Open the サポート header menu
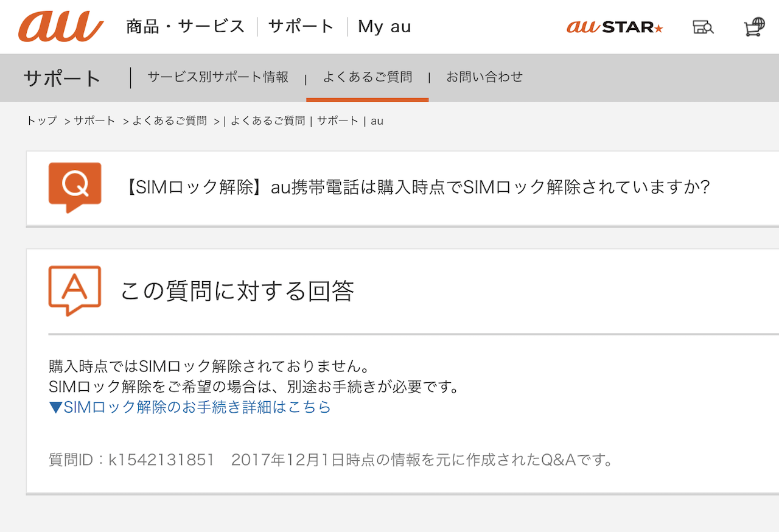The image size is (779, 532). (x=301, y=27)
